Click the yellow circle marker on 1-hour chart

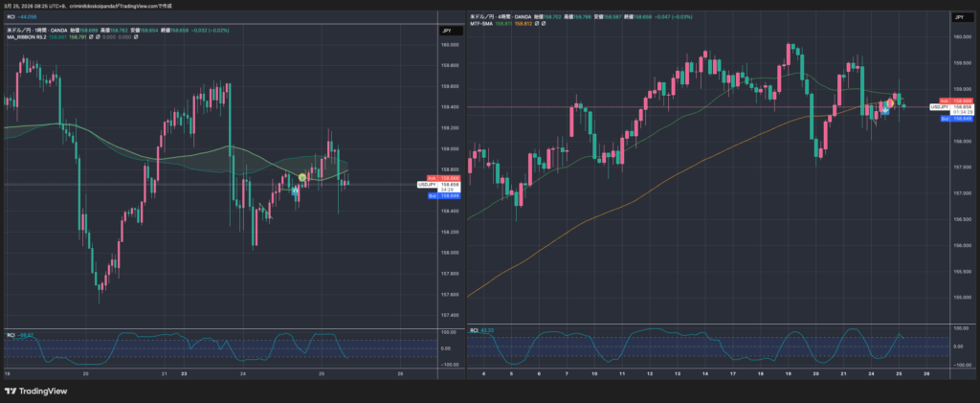tap(303, 178)
